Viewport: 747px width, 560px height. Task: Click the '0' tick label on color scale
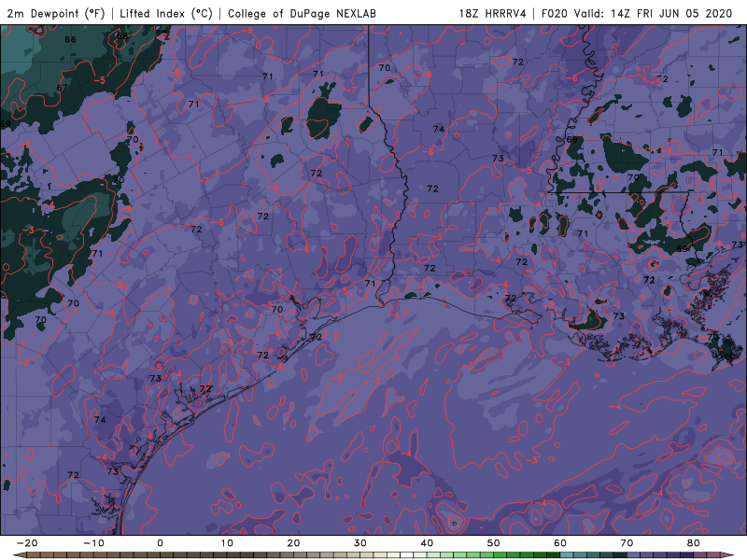click(160, 543)
